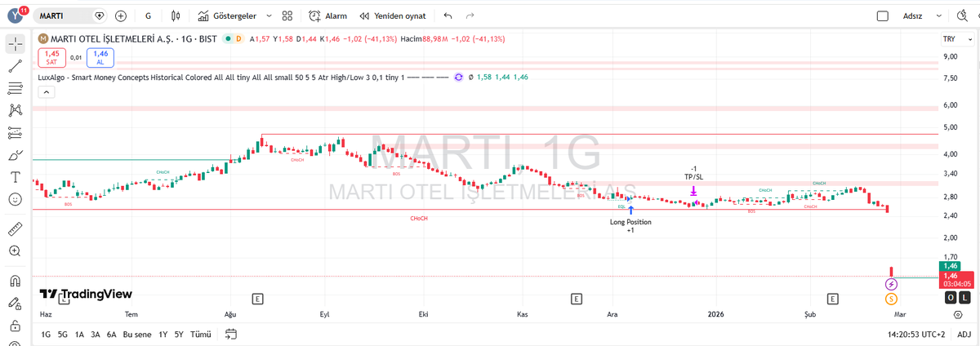The image size is (980, 346).
Task: Open the G interval selector
Action: pos(148,16)
